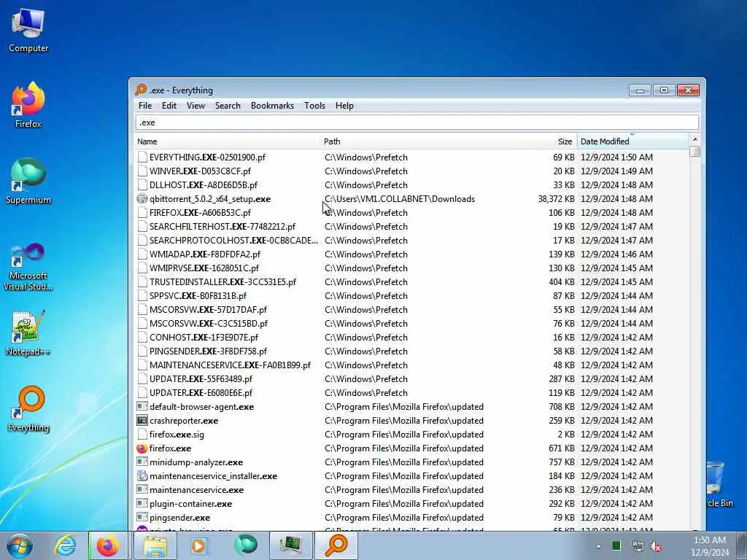The height and width of the screenshot is (560, 747).
Task: Open the Search menu
Action: pyautogui.click(x=228, y=106)
